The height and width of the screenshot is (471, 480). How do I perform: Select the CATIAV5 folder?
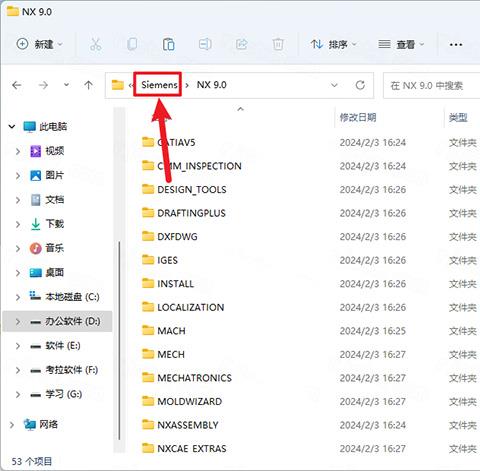(x=168, y=142)
